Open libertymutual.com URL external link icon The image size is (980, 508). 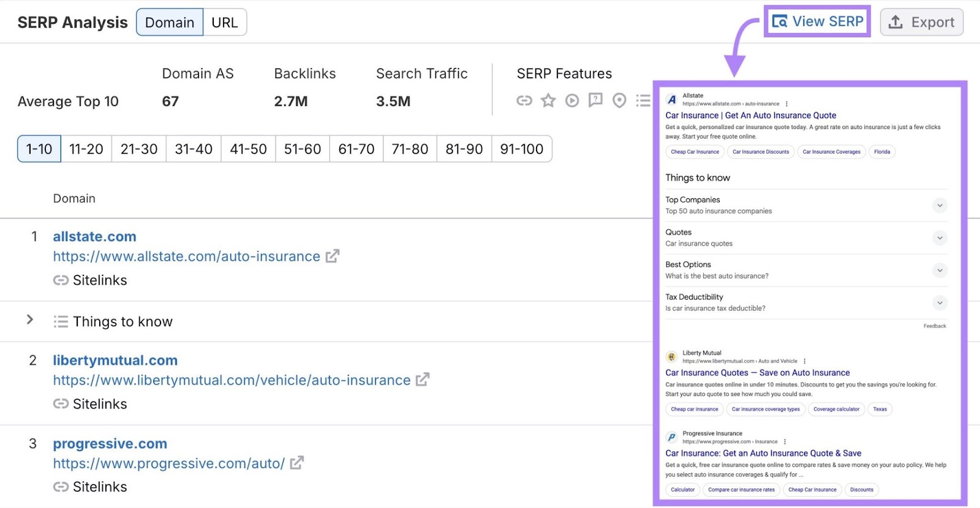click(x=422, y=380)
